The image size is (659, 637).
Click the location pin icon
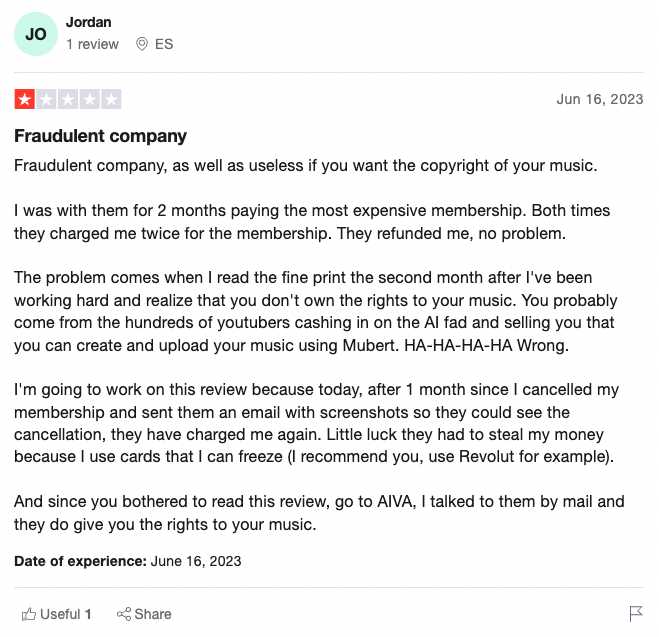tap(142, 44)
